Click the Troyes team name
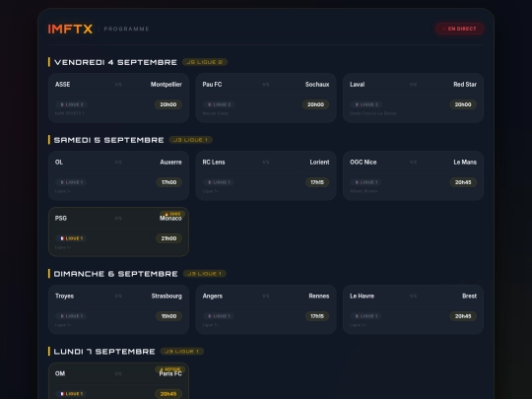The image size is (532, 399). pyautogui.click(x=64, y=296)
